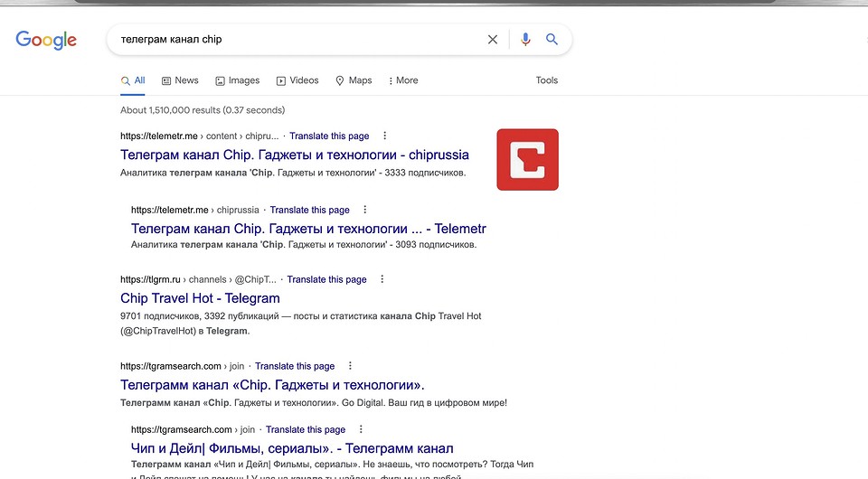Screen dimensions: 868x479
Task: Open options for telemetr.me chiprussia content result
Action: click(x=385, y=136)
